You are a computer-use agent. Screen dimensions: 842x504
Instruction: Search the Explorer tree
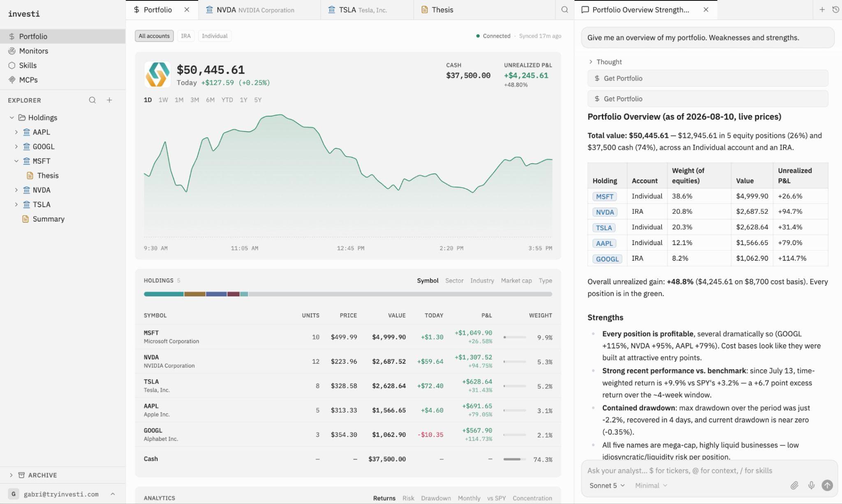93,100
